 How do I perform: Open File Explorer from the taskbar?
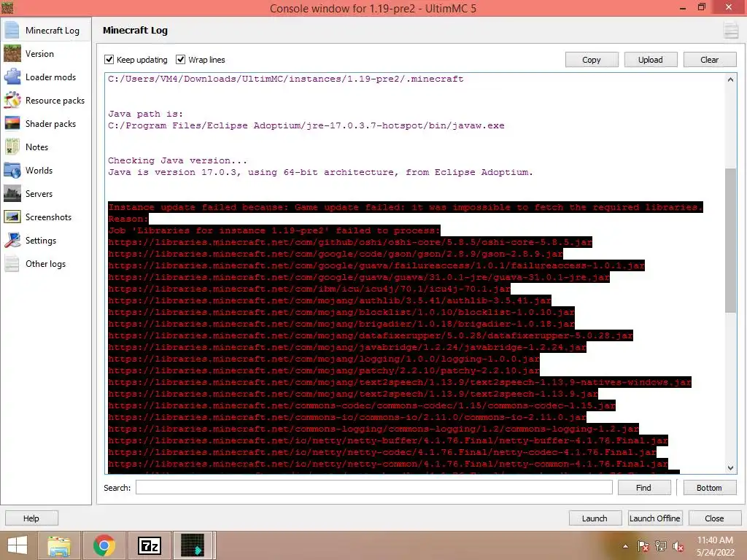point(58,545)
